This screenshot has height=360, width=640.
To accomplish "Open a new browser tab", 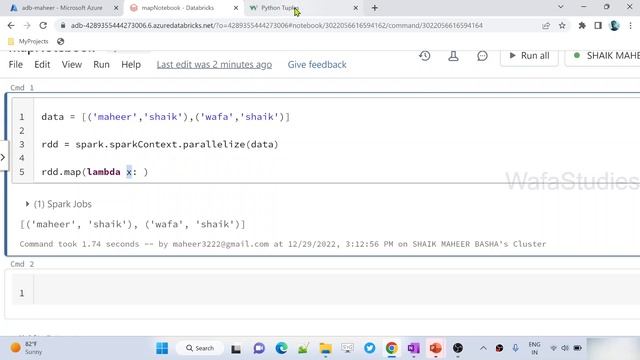I will tap(375, 8).
